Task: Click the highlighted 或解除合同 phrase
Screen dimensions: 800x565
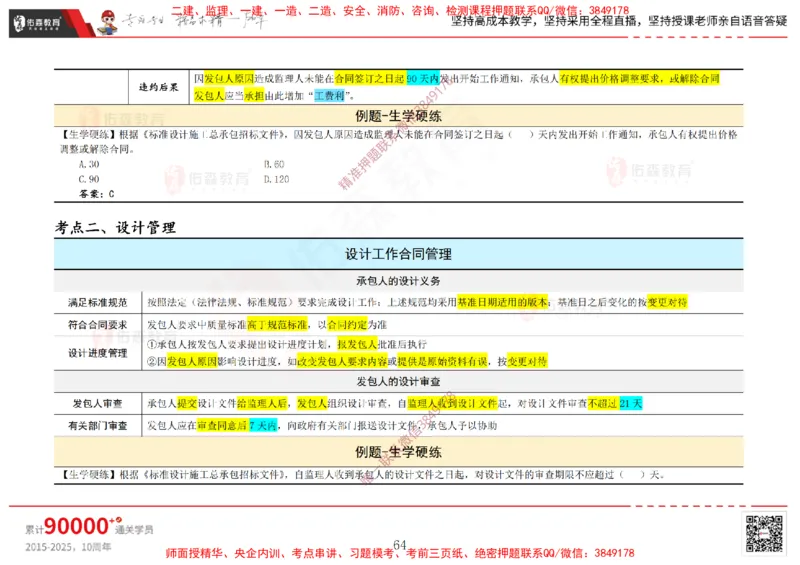Action: point(694,79)
